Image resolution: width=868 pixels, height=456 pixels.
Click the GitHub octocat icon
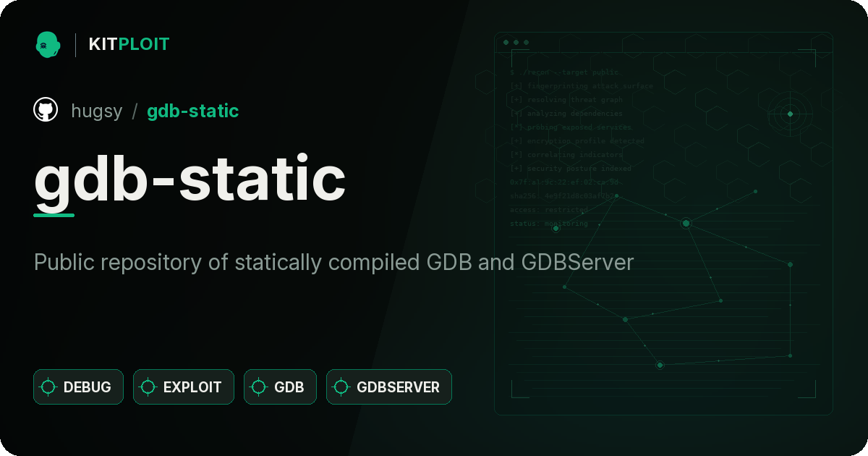tap(46, 110)
